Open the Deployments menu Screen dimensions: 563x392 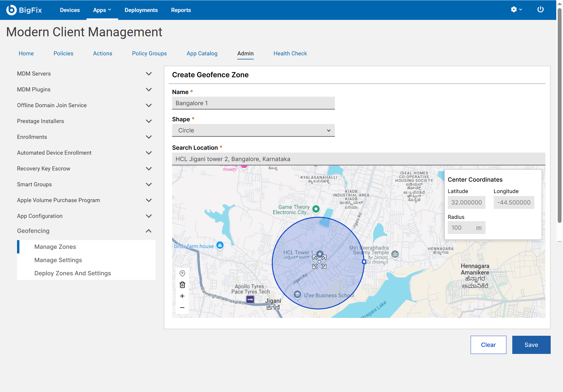coord(141,10)
